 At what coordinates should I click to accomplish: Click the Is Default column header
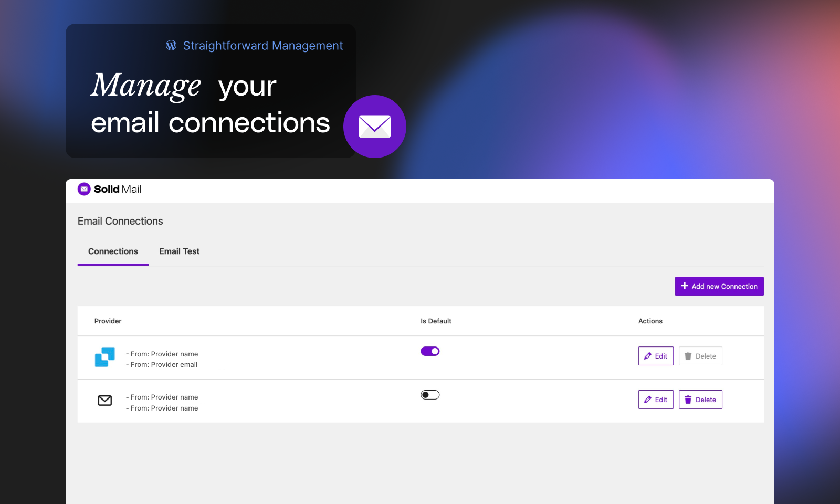(436, 321)
